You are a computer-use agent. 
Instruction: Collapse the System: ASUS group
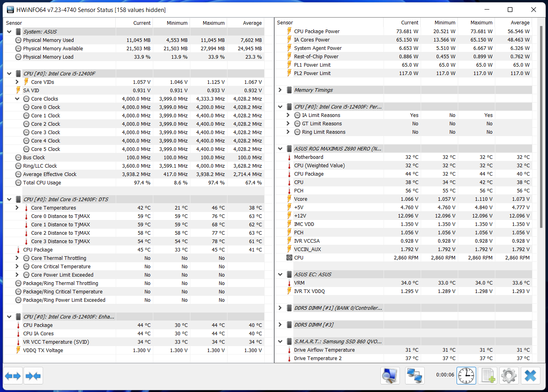pyautogui.click(x=9, y=32)
